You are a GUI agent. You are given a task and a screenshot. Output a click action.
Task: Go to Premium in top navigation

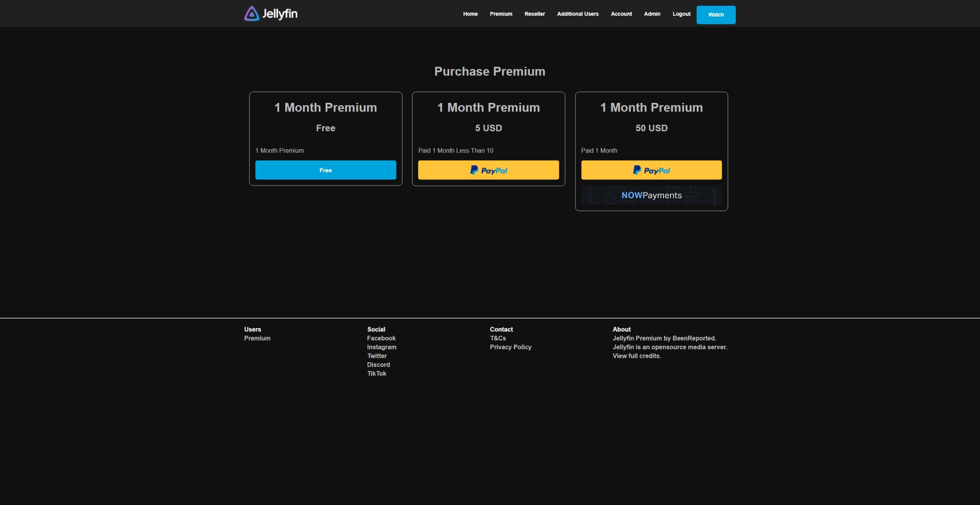[x=501, y=14]
